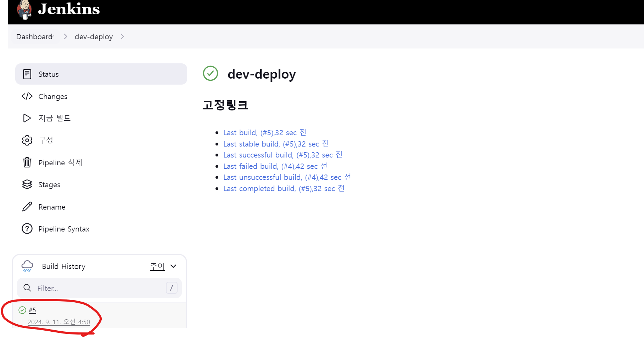
Task: Open the 2024. 9. 11. 오전 4:50 timestamp link
Action: pos(59,322)
